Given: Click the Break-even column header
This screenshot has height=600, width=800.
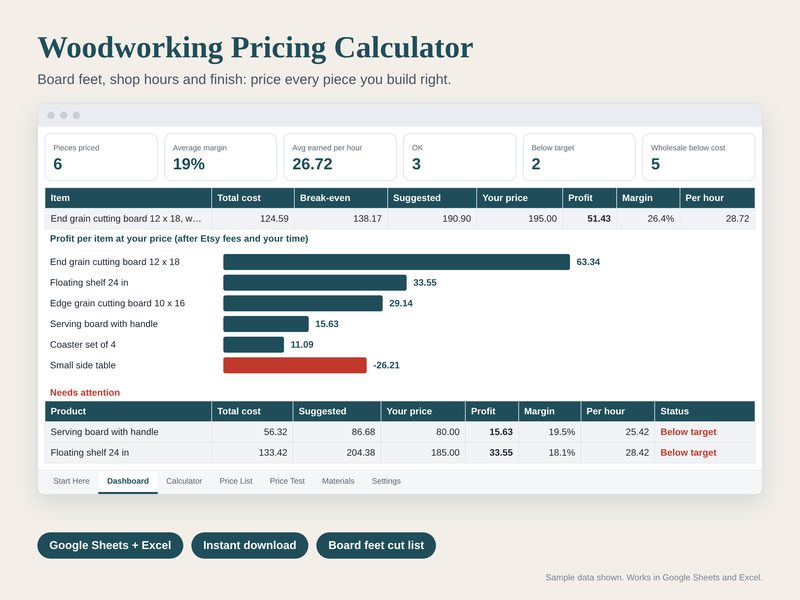Looking at the screenshot, I should coord(341,198).
